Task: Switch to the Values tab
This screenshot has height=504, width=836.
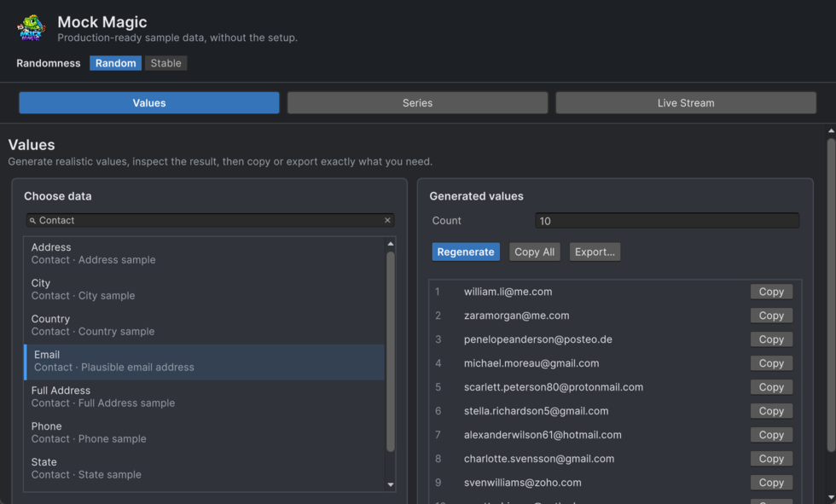Action: pos(149,103)
